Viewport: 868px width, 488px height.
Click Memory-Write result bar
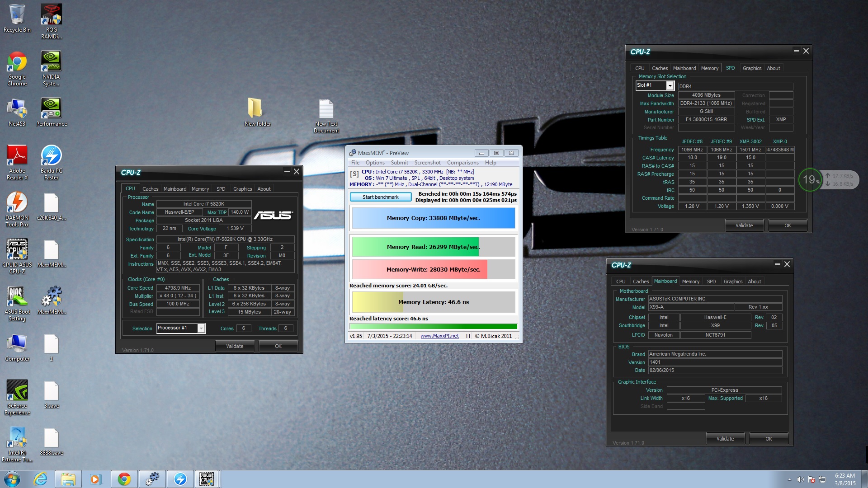pos(434,269)
